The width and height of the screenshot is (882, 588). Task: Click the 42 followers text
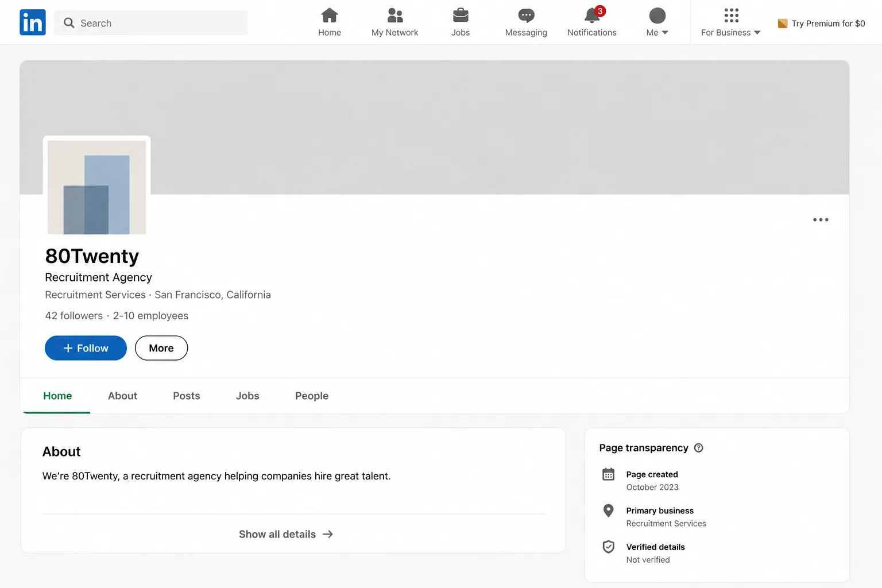(x=74, y=316)
